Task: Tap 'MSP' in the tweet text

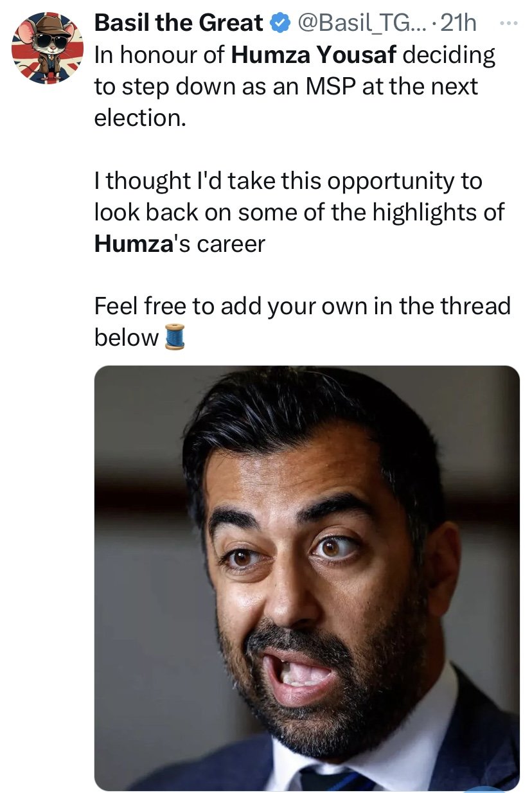Action: (333, 86)
